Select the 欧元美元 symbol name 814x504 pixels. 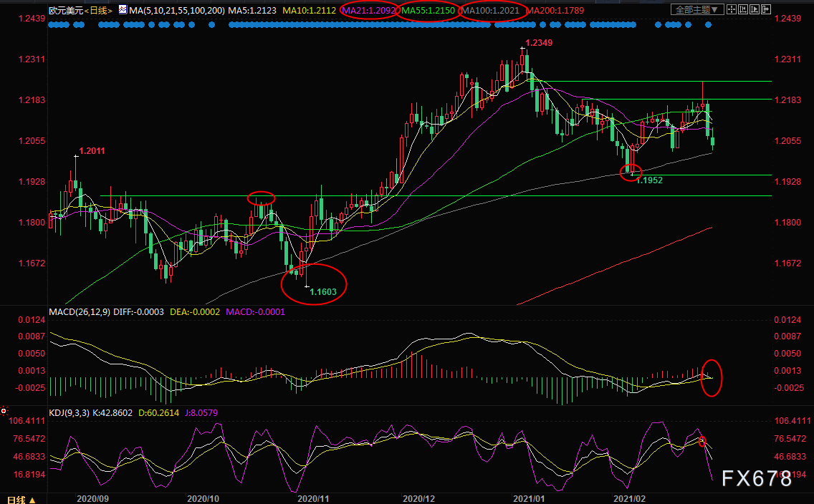66,10
